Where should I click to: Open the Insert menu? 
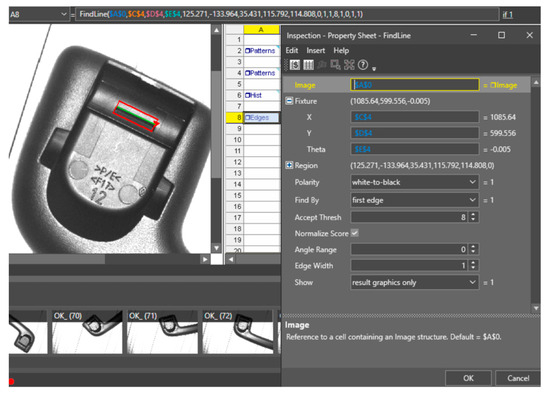click(x=316, y=51)
